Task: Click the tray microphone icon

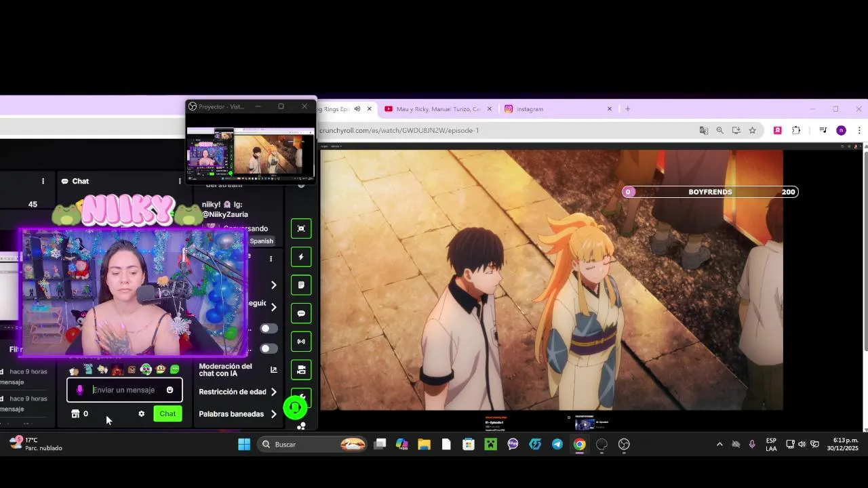Action: pos(752,444)
